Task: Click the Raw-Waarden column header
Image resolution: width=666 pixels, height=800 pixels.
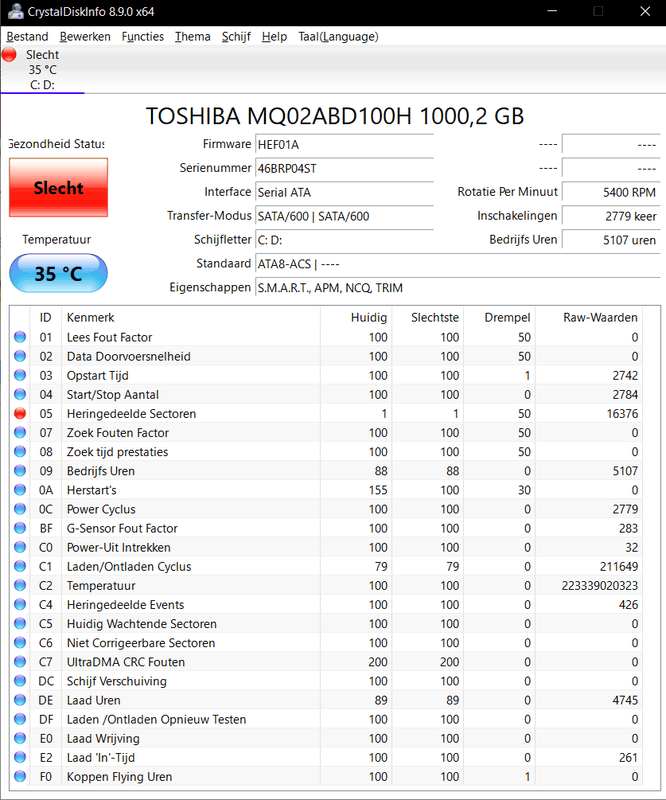Action: (x=589, y=317)
